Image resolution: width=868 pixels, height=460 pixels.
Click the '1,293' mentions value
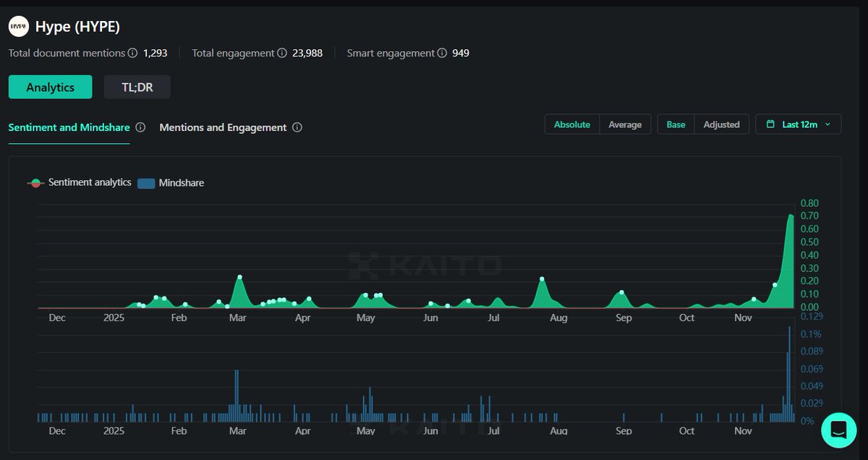156,53
